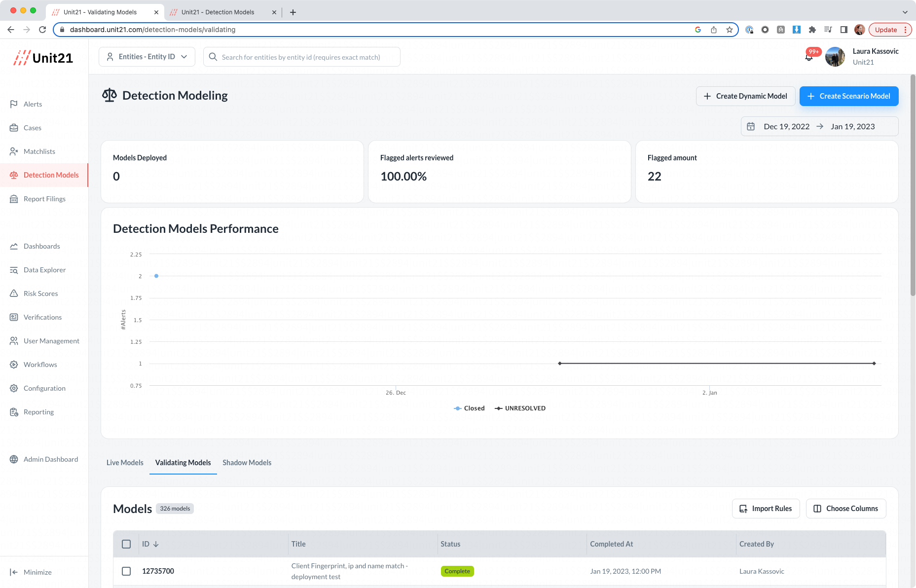Click the Import Rules button

tap(766, 509)
